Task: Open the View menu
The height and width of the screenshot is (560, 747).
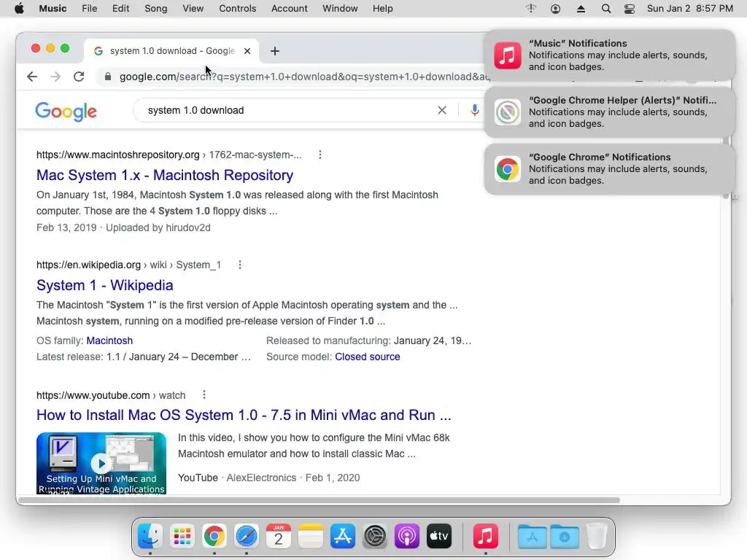Action: click(193, 9)
